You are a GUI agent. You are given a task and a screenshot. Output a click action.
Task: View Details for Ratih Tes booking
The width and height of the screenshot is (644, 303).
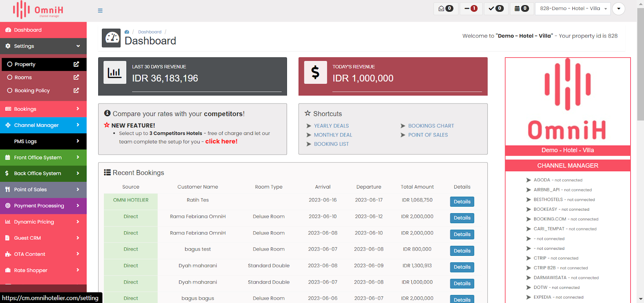coord(462,201)
